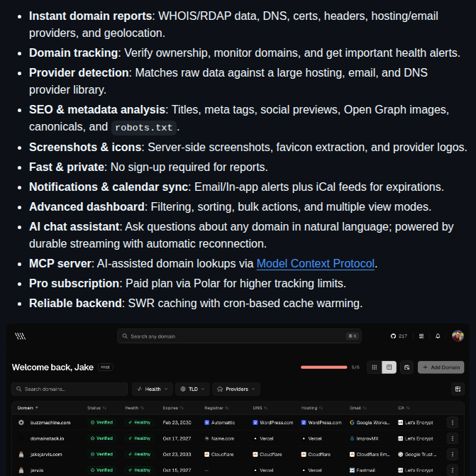The height and width of the screenshot is (476, 476).
Task: Click buzzmachine.com favicon gear icon
Action: click(x=21, y=423)
